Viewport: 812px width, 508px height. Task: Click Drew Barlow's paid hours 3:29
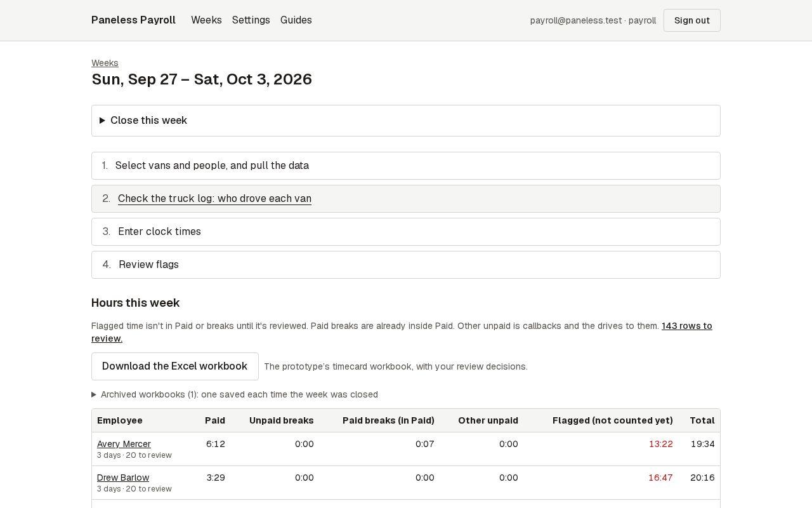point(216,478)
